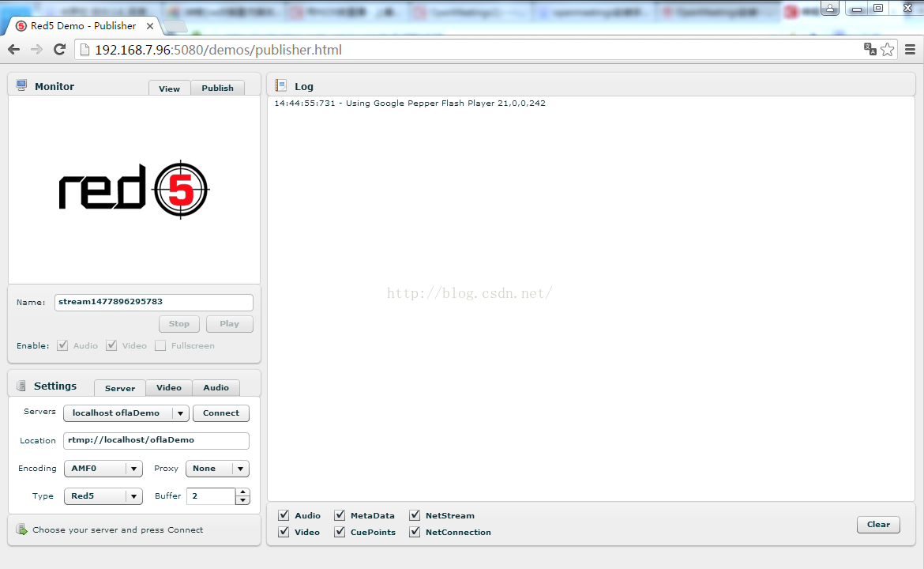924x569 pixels.
Task: Uncheck the NetStream log filter
Action: tap(415, 515)
